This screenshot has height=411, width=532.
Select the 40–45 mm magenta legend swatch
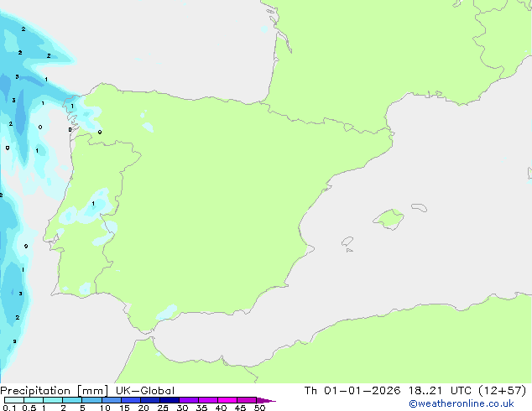coord(227,400)
